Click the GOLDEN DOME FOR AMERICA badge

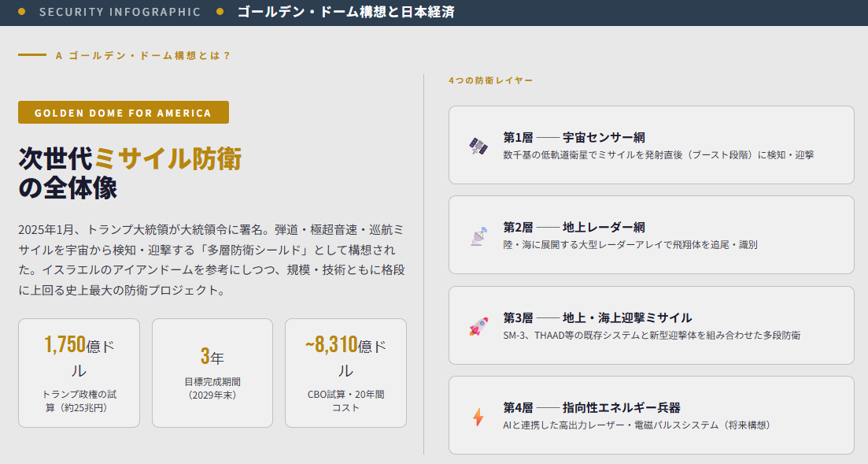point(124,113)
